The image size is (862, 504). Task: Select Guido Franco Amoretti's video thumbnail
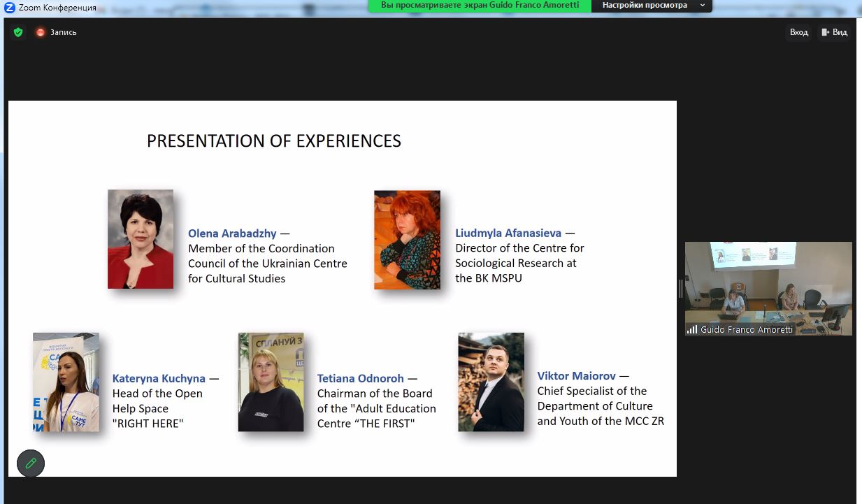coord(768,283)
